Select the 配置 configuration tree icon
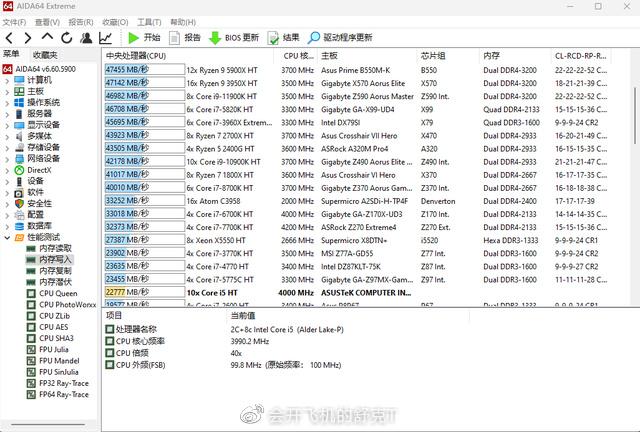 point(19,214)
